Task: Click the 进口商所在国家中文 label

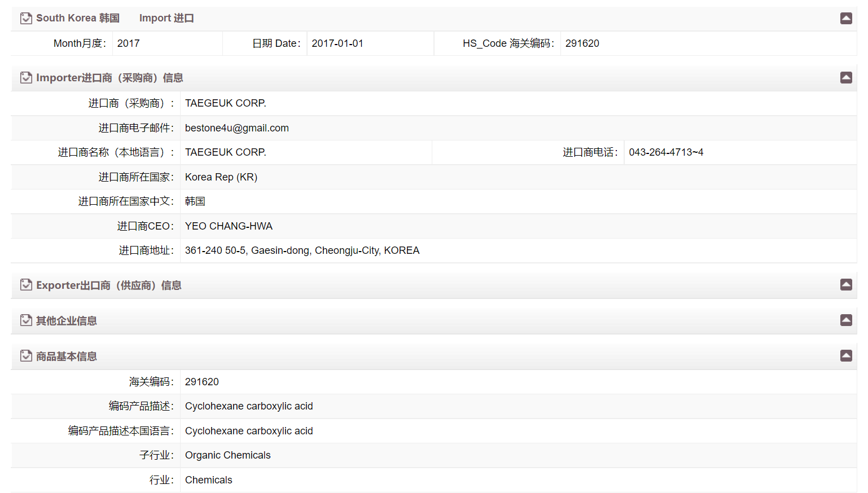Action: [126, 201]
